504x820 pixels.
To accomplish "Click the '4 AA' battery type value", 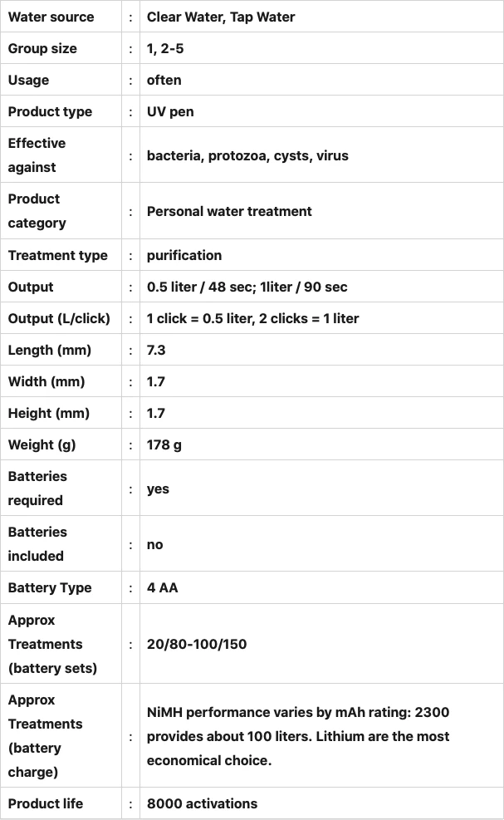I will 163,587.
